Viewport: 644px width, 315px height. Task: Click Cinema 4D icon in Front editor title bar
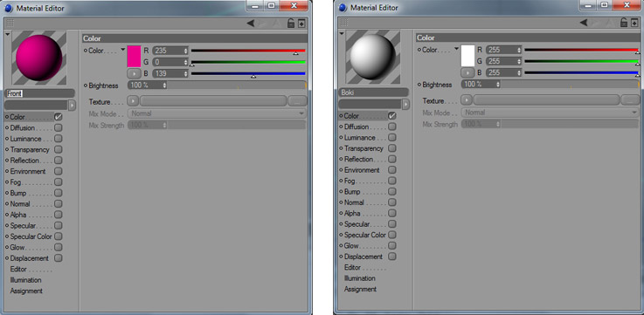coord(9,8)
